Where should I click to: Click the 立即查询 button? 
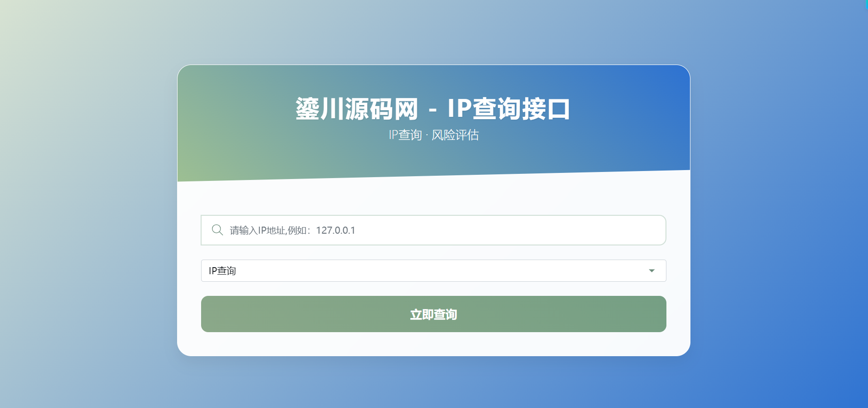pos(433,314)
